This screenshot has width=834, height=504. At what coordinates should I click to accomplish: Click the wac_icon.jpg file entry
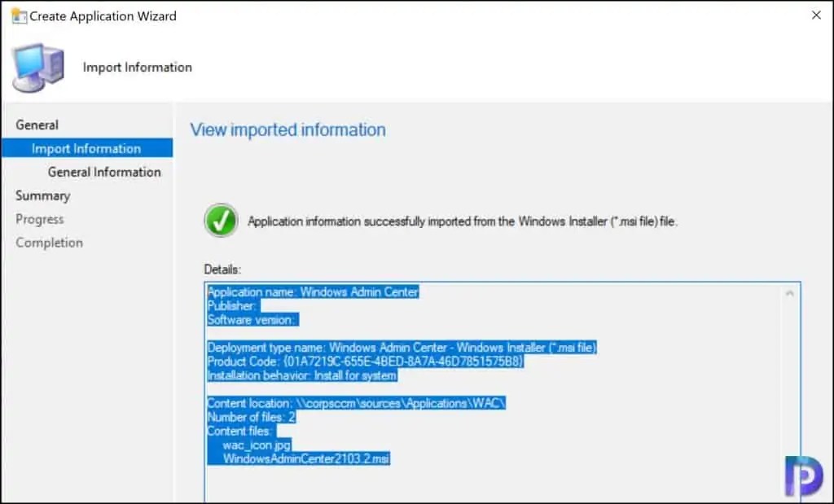[257, 445]
